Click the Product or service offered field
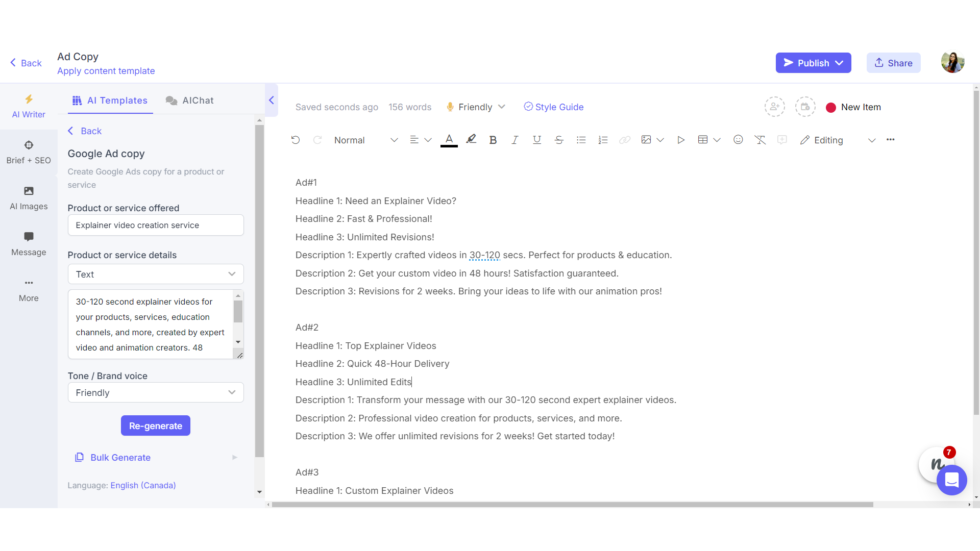The image size is (980, 551). click(x=156, y=225)
